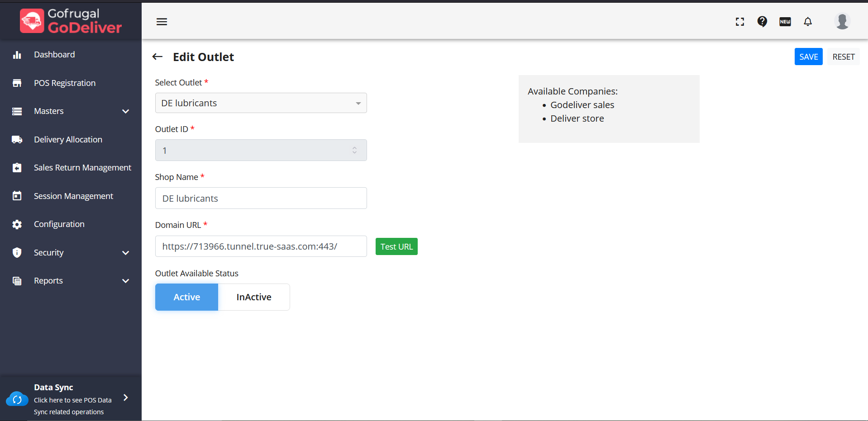
Task: Open the help question mark icon
Action: pos(762,22)
